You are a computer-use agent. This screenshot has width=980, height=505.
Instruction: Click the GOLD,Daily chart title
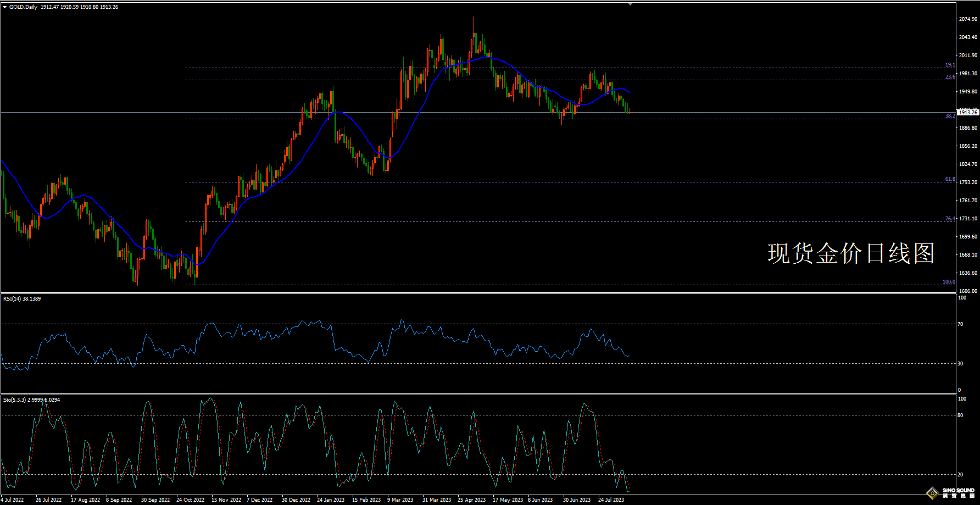coord(23,7)
